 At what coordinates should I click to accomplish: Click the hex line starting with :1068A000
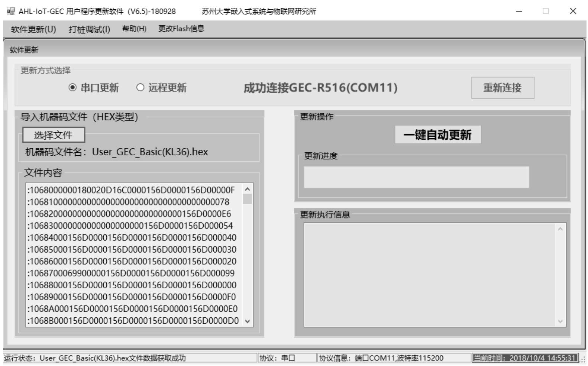click(132, 309)
